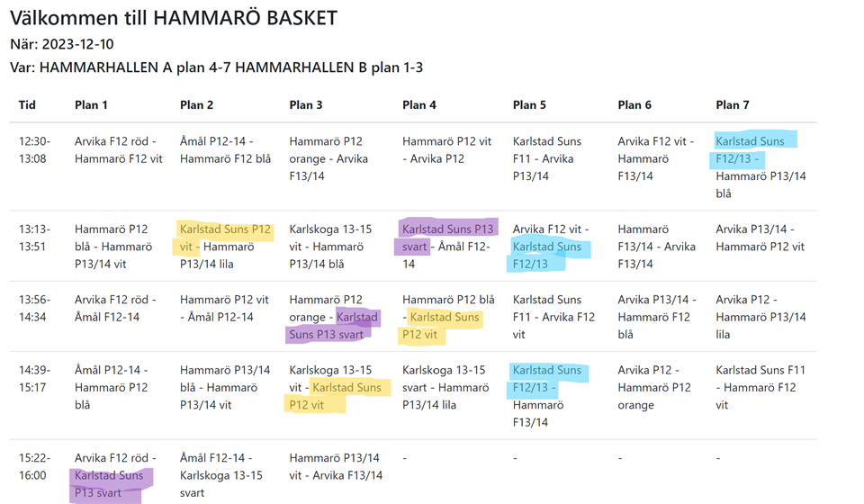
Task: Click the "Välkommen till HAMMARÖ BASKET" heading
Action: pyautogui.click(x=174, y=17)
